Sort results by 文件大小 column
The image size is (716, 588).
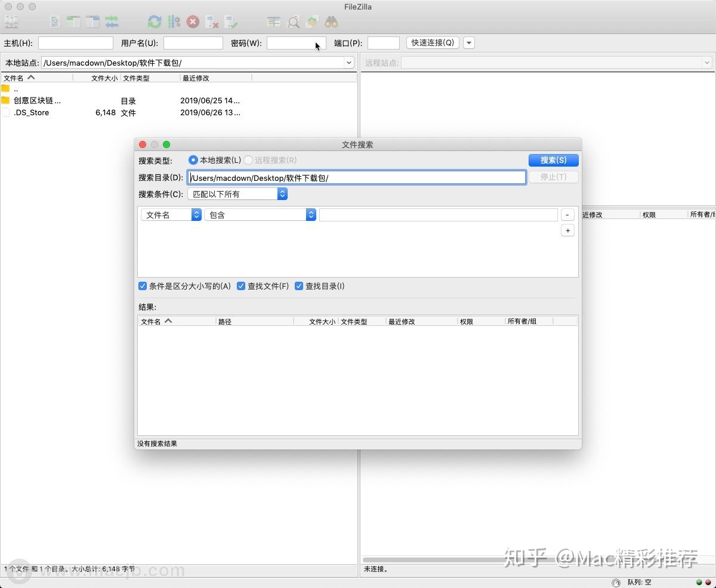click(316, 321)
